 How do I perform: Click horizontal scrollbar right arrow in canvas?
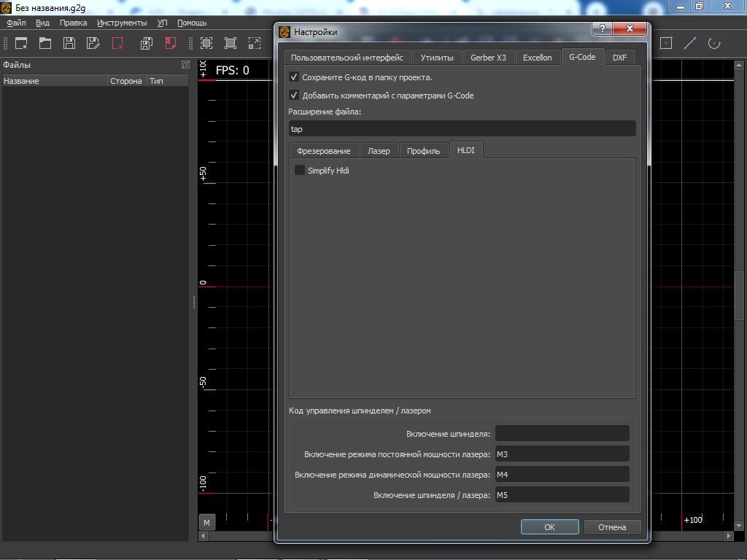(729, 536)
